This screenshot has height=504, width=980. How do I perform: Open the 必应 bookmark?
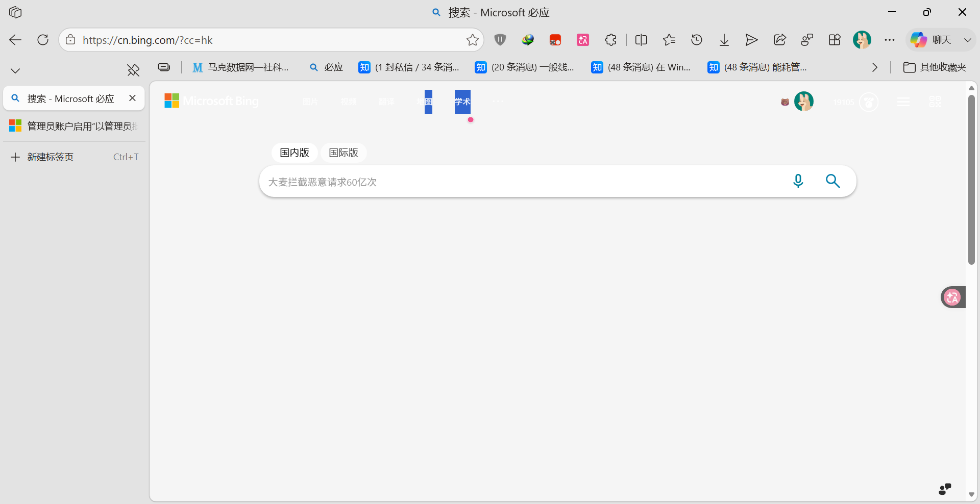327,67
